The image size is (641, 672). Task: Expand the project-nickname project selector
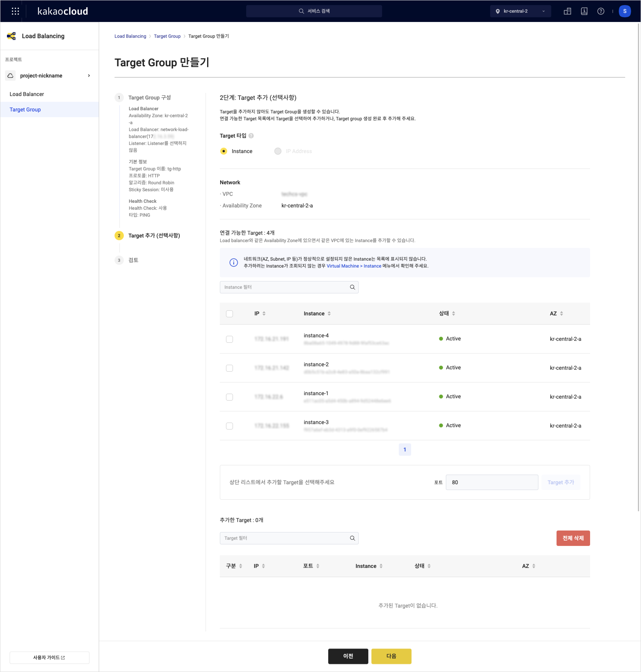pos(50,76)
